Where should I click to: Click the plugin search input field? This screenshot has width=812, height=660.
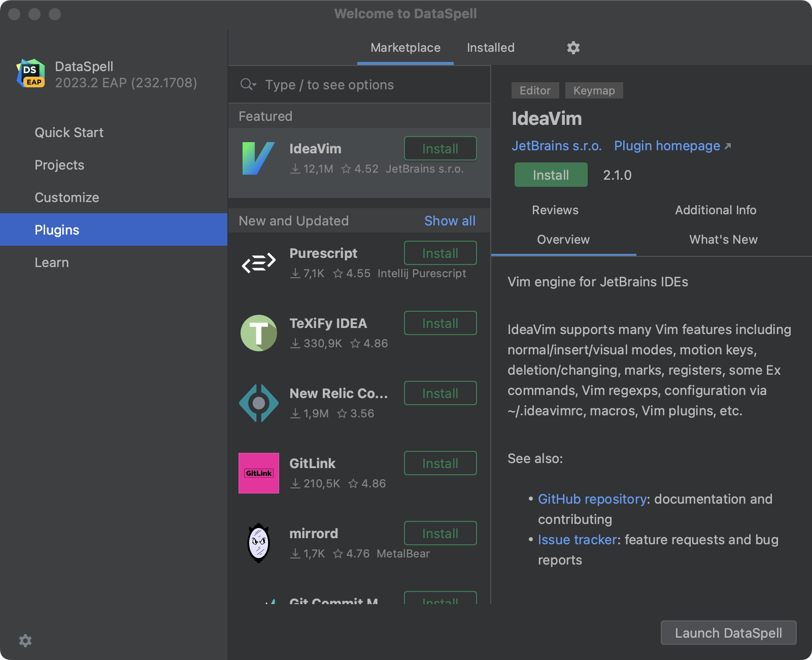(355, 85)
